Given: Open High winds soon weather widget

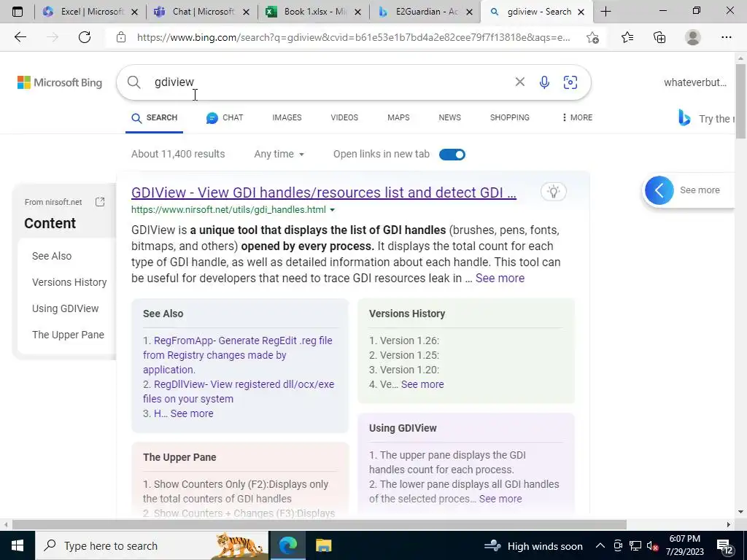Looking at the screenshot, I should (x=533, y=545).
